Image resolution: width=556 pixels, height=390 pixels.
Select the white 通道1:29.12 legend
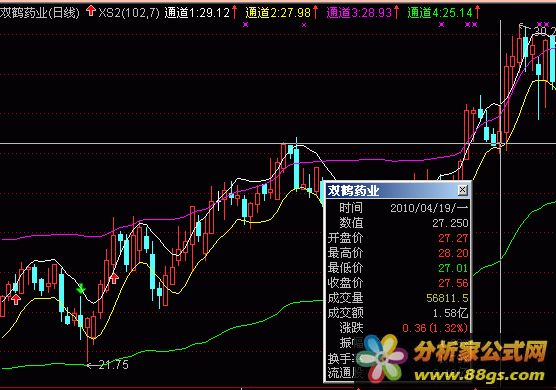point(198,13)
